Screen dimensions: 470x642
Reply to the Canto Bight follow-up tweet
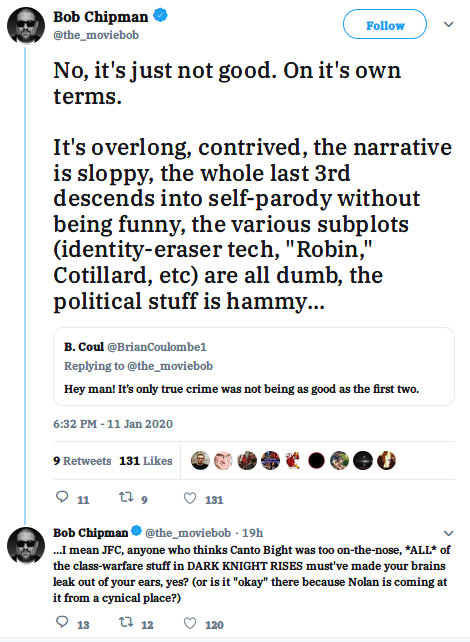coord(62,622)
